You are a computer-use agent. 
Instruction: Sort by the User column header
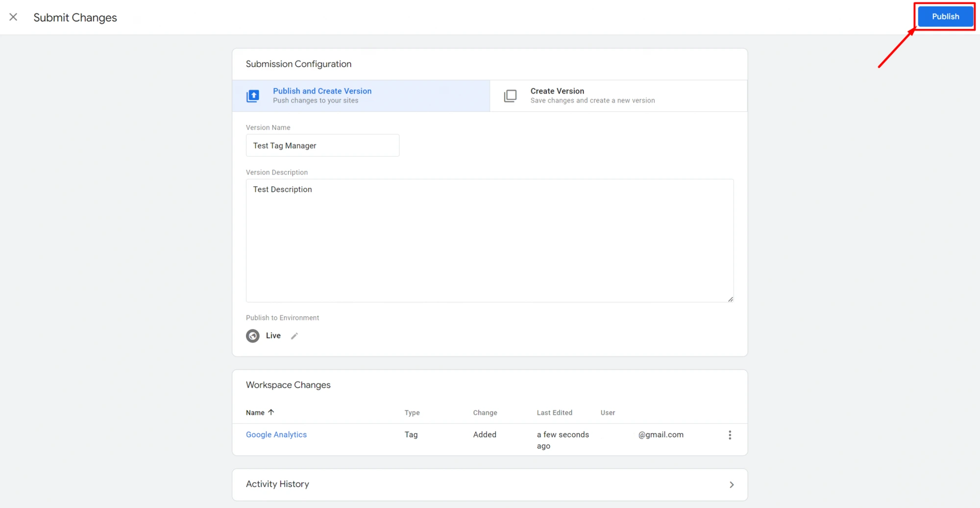[x=608, y=413]
